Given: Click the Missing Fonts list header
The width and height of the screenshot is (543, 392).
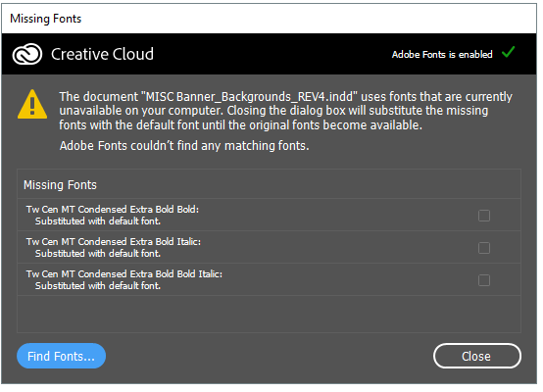Looking at the screenshot, I should click(269, 184).
